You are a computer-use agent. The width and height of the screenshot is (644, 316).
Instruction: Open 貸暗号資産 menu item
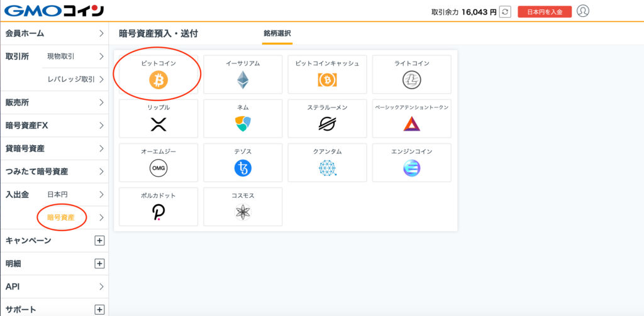(54, 148)
